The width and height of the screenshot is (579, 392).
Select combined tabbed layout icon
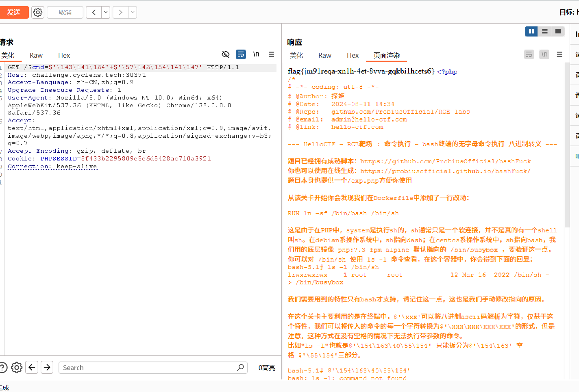(558, 31)
